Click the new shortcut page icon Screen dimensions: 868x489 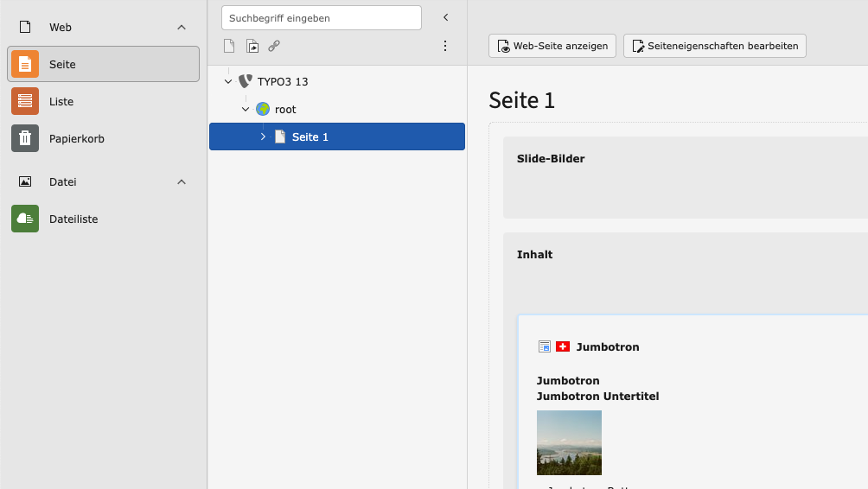tap(252, 46)
